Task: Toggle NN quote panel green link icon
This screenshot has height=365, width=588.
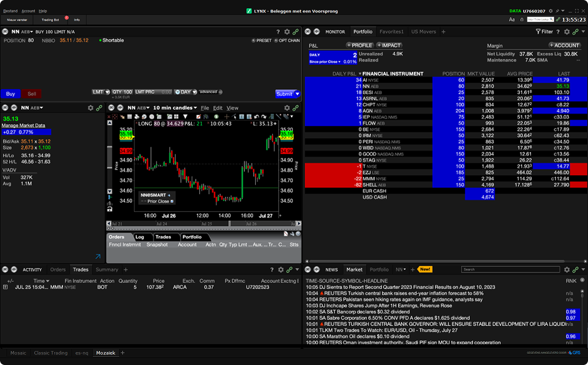Action: [x=99, y=108]
